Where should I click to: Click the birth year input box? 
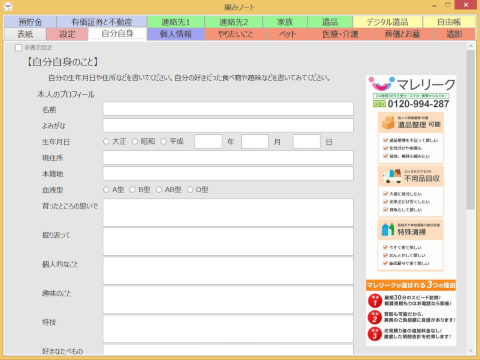click(208, 142)
